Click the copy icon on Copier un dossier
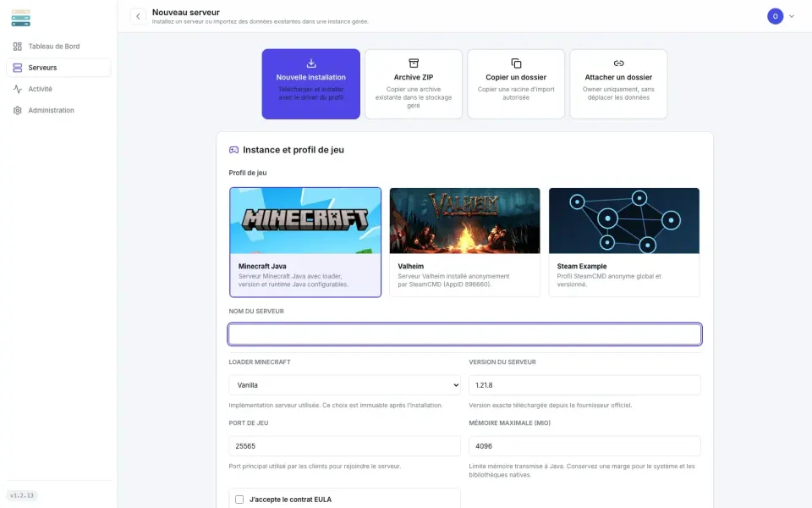This screenshot has width=812, height=508. point(516,63)
